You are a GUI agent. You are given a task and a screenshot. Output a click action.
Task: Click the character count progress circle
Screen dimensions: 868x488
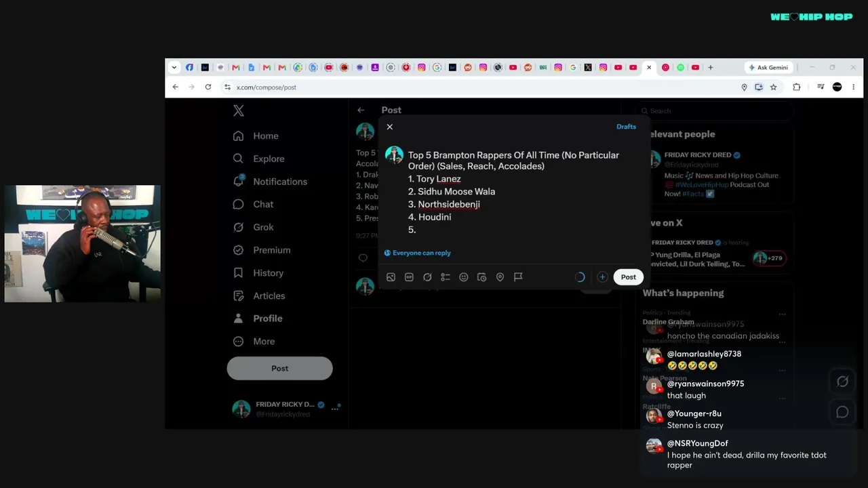point(580,277)
